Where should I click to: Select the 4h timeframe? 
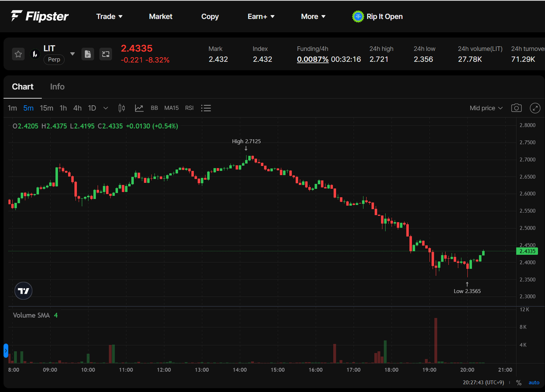point(78,108)
